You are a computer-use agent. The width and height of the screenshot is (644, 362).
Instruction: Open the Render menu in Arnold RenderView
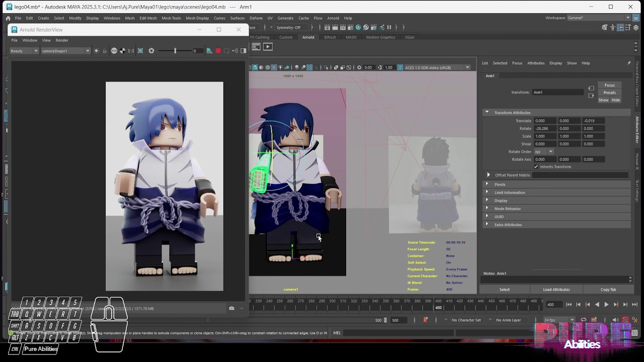pos(62,40)
